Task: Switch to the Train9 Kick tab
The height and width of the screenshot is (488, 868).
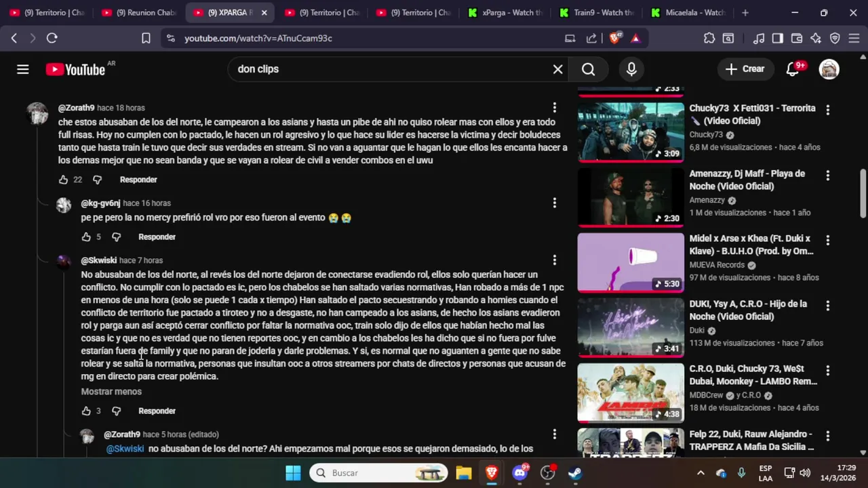Action: point(597,12)
